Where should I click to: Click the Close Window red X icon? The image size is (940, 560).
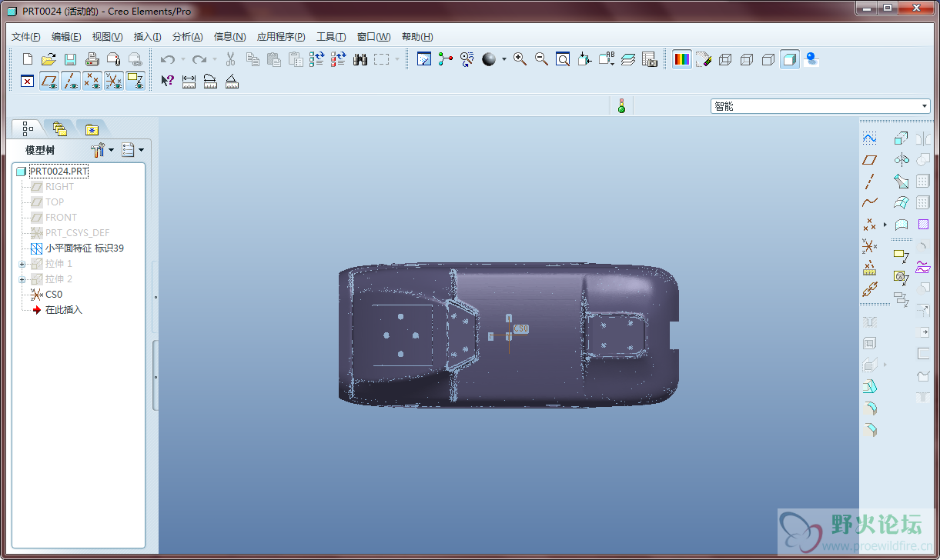(x=28, y=81)
